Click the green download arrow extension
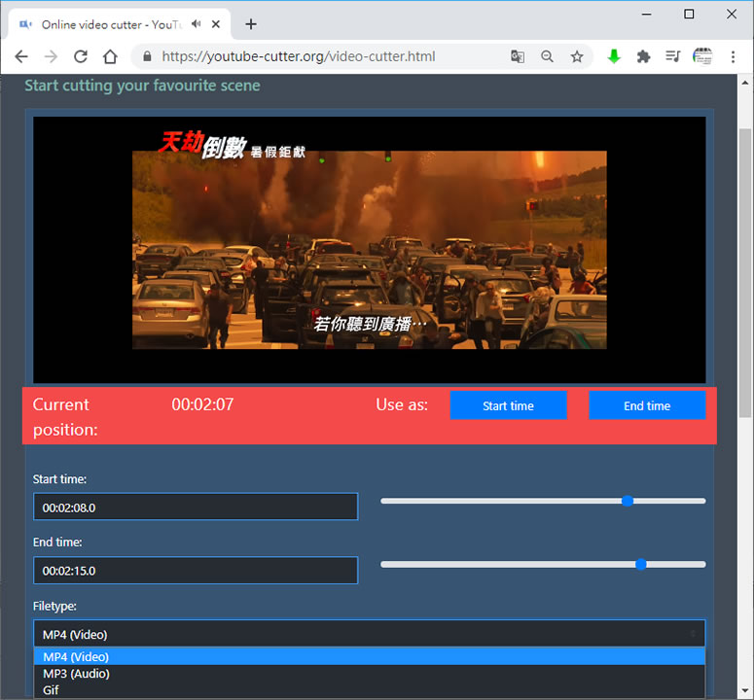Viewport: 754px width, 700px height. coord(614,56)
